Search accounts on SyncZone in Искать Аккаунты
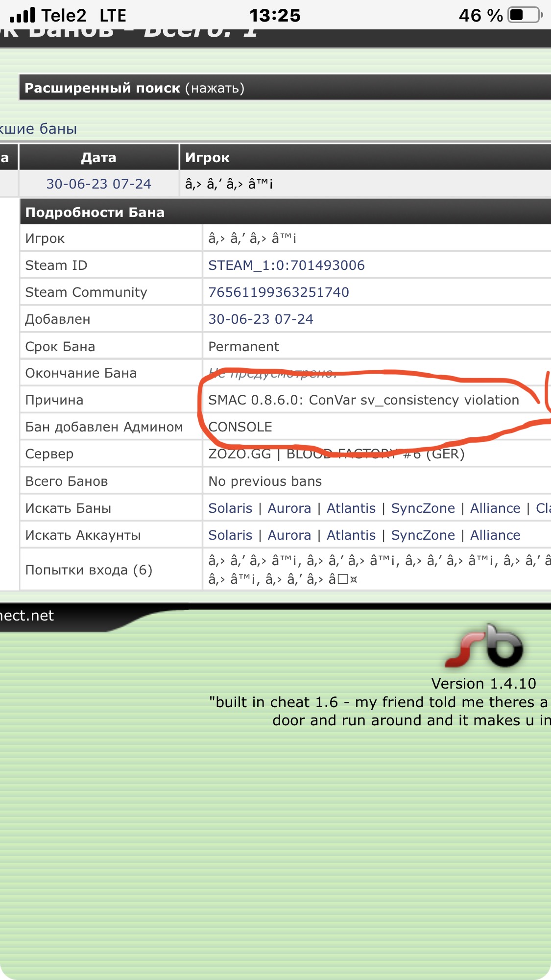This screenshot has height=980, width=551. click(x=423, y=535)
